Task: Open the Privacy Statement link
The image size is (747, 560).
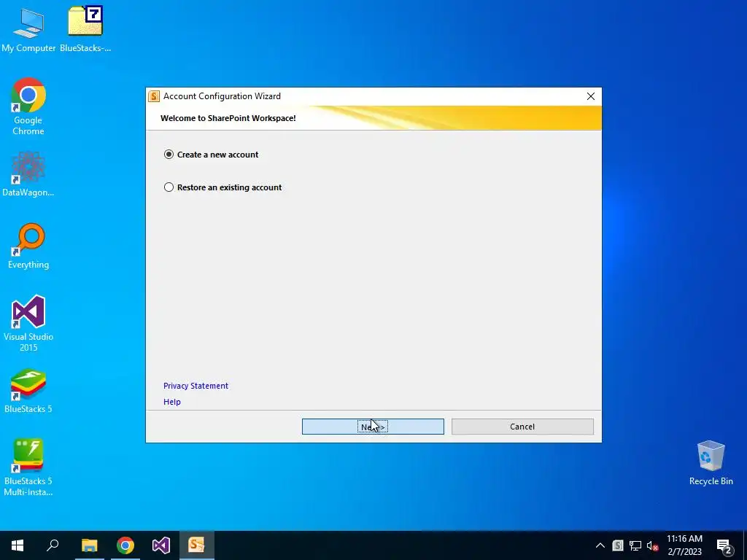Action: pyautogui.click(x=196, y=386)
